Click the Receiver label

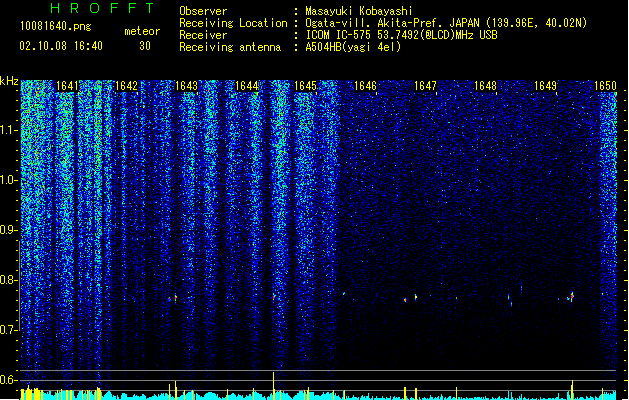pos(203,35)
